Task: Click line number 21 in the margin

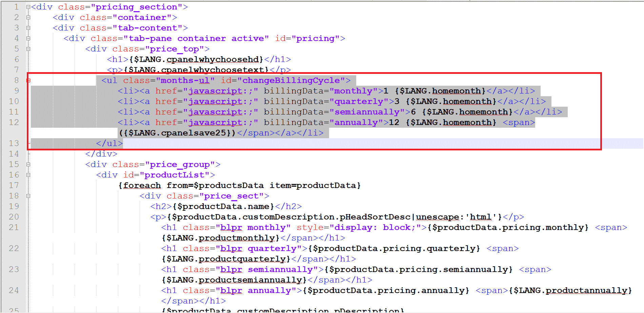Action: click(x=14, y=227)
